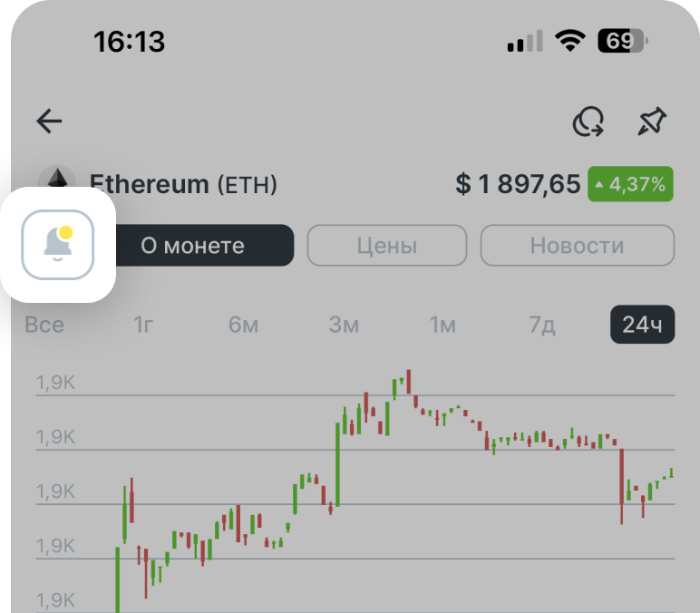Select the «Все» time range
Image resolution: width=700 pixels, height=613 pixels.
(44, 325)
